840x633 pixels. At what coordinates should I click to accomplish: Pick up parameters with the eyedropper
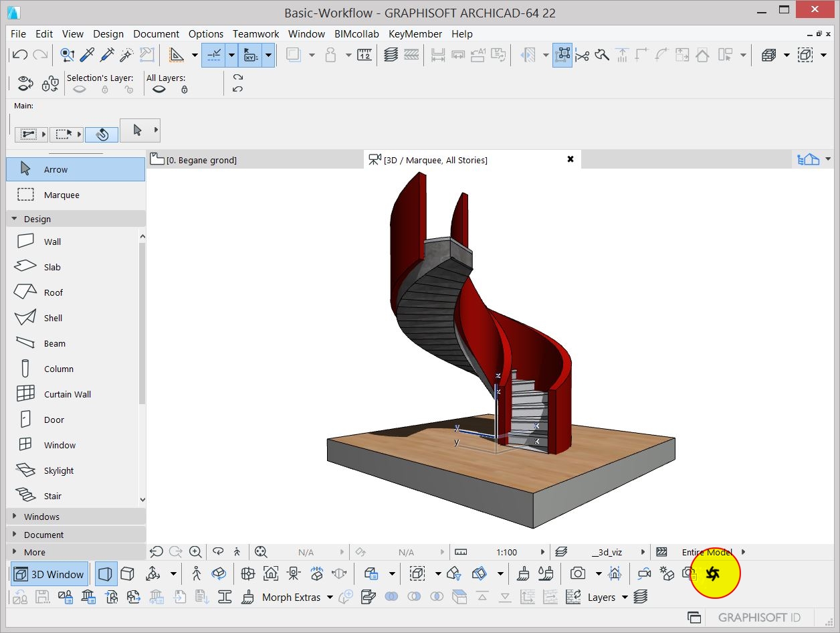(x=88, y=55)
